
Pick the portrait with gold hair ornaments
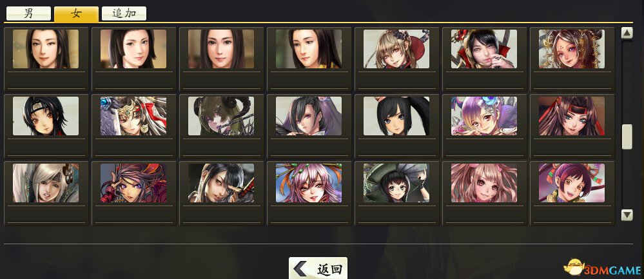[572, 49]
